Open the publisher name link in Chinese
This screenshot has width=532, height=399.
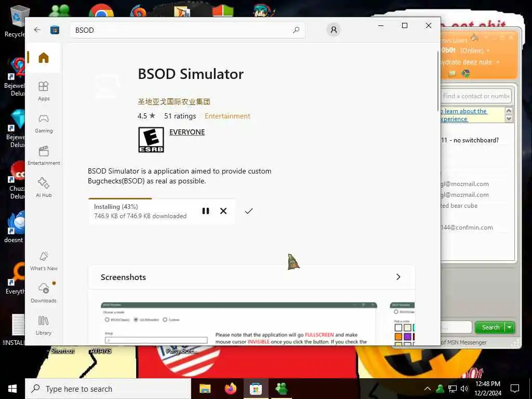[174, 101]
